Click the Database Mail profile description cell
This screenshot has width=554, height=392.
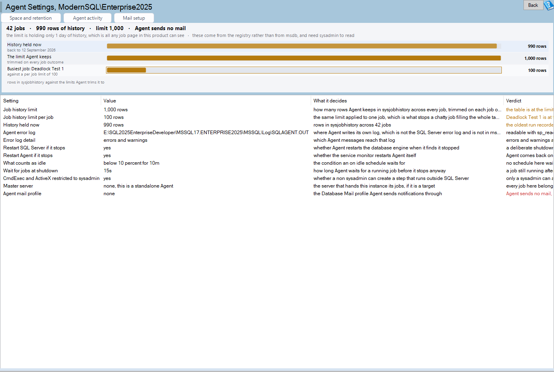pyautogui.click(x=378, y=194)
